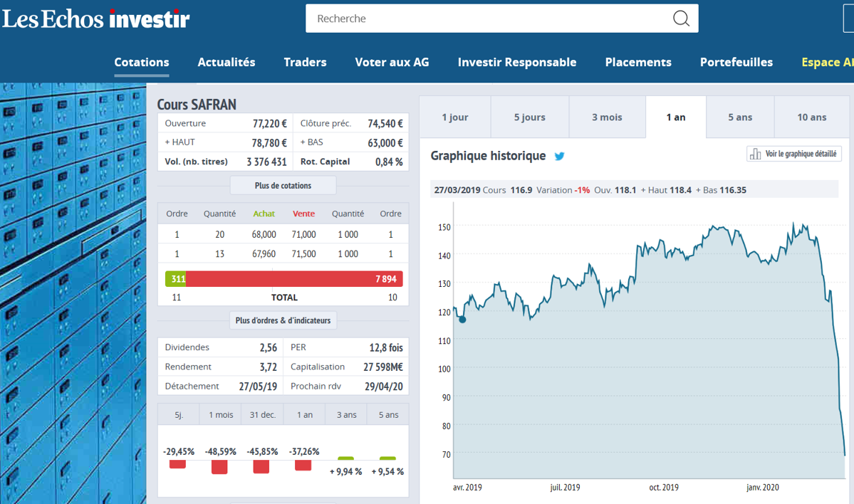Click the red sell volume bar 7 894
The width and height of the screenshot is (854, 504).
click(294, 279)
